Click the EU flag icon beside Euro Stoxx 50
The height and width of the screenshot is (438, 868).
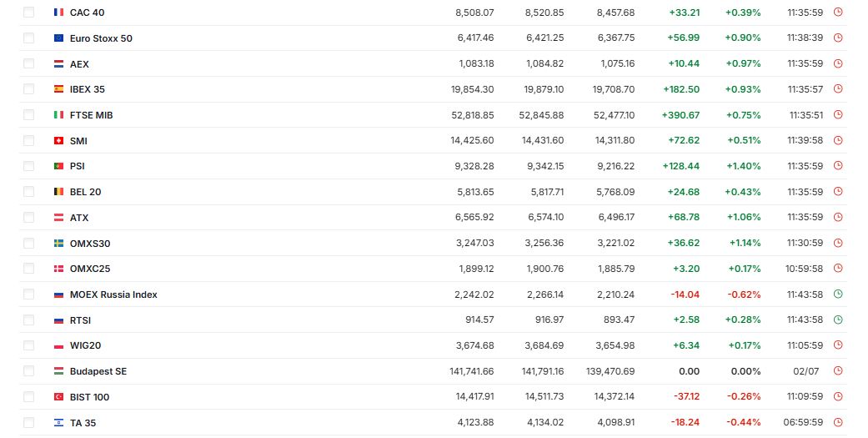(x=58, y=38)
